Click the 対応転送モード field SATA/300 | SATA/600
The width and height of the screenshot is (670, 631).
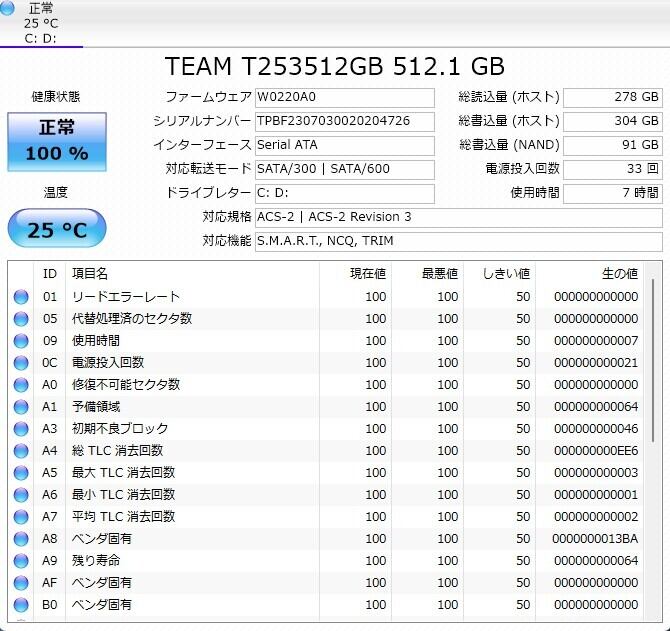(344, 169)
